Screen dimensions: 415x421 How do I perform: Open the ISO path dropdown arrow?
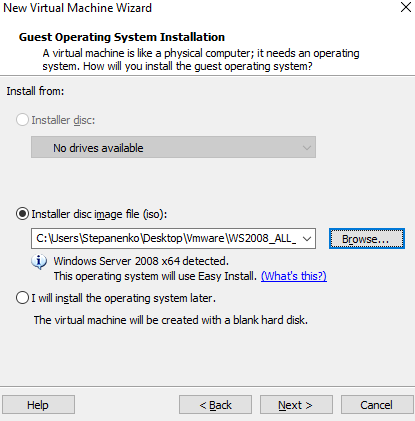point(307,239)
